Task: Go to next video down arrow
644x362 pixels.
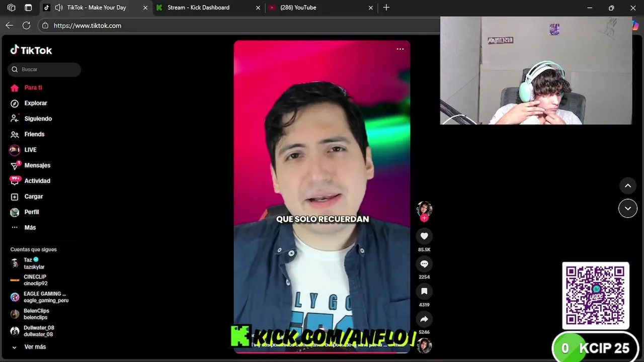Action: tap(628, 208)
